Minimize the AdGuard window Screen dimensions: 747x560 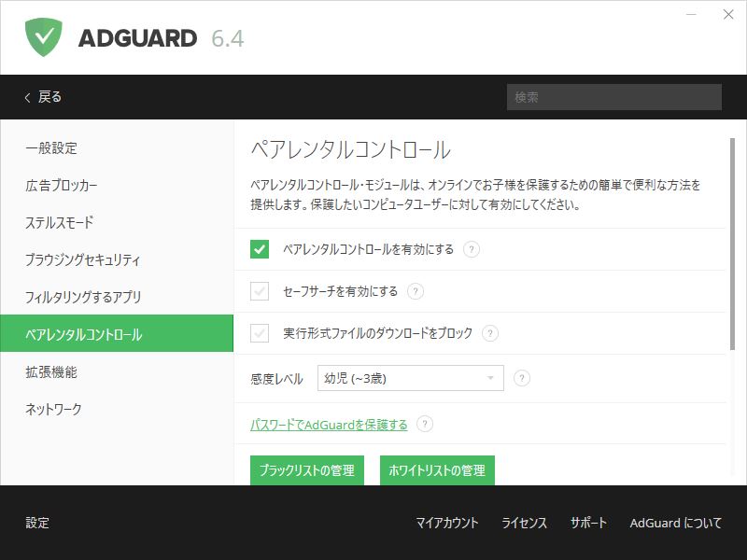click(691, 15)
